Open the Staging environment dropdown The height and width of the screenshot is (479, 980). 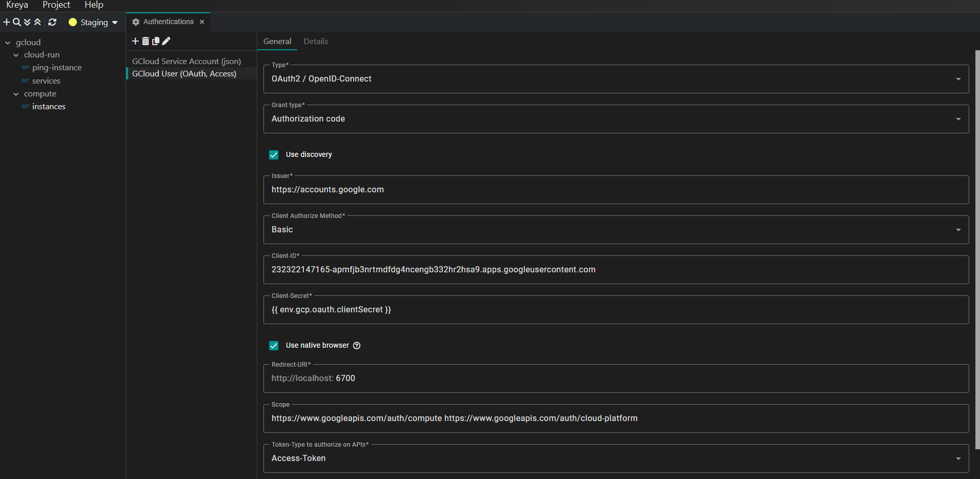pyautogui.click(x=94, y=23)
